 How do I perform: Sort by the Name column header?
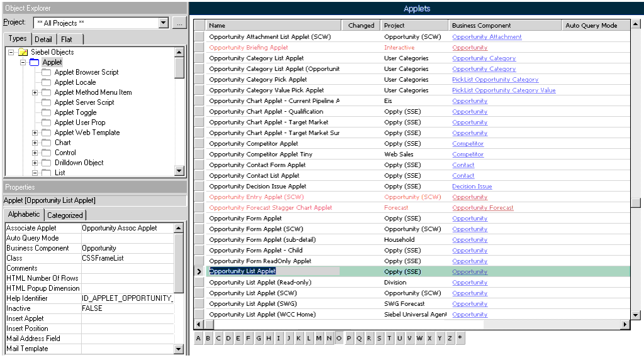coord(274,25)
